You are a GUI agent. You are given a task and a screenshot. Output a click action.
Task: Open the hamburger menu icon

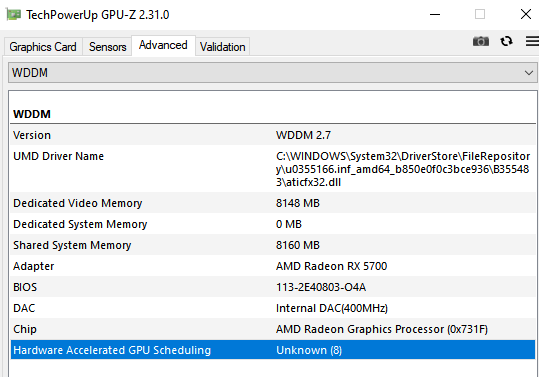pos(532,41)
